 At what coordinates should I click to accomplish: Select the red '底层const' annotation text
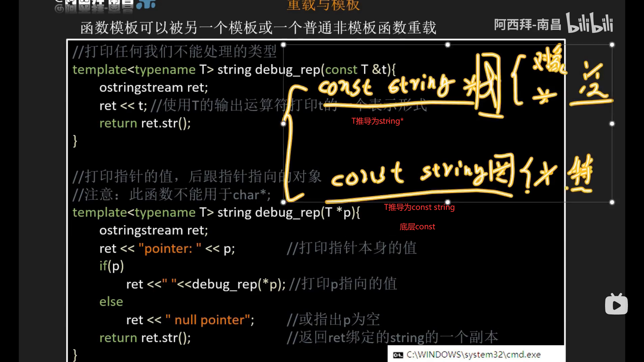417,227
